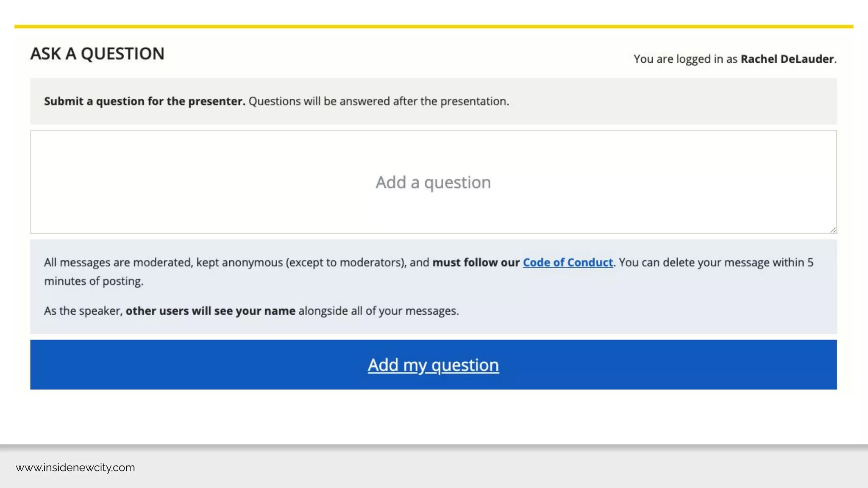The height and width of the screenshot is (488, 868).
Task: Click 'Questions will be answered after the presentation' text
Action: pyautogui.click(x=378, y=101)
